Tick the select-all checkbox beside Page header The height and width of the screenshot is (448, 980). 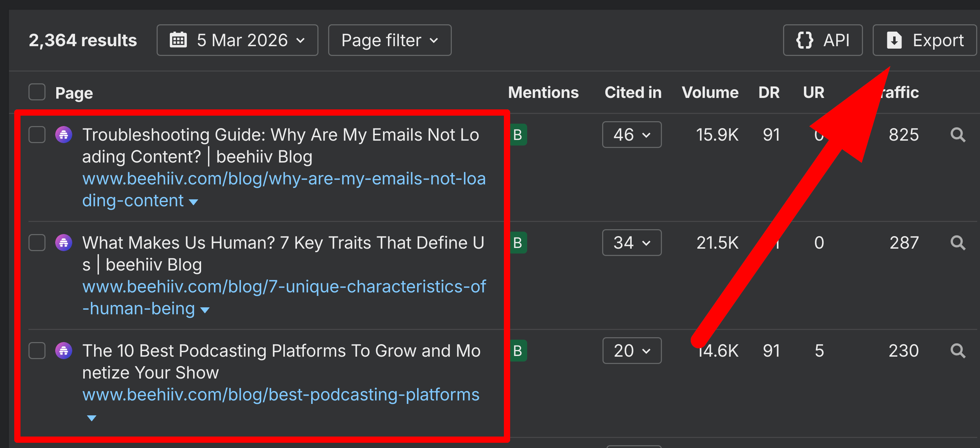pos(37,92)
